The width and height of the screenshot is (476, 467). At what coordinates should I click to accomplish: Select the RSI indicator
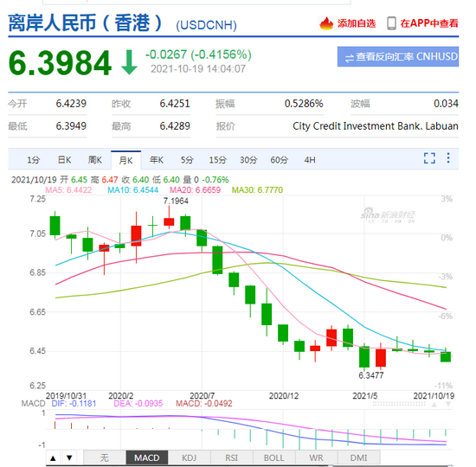click(x=231, y=457)
